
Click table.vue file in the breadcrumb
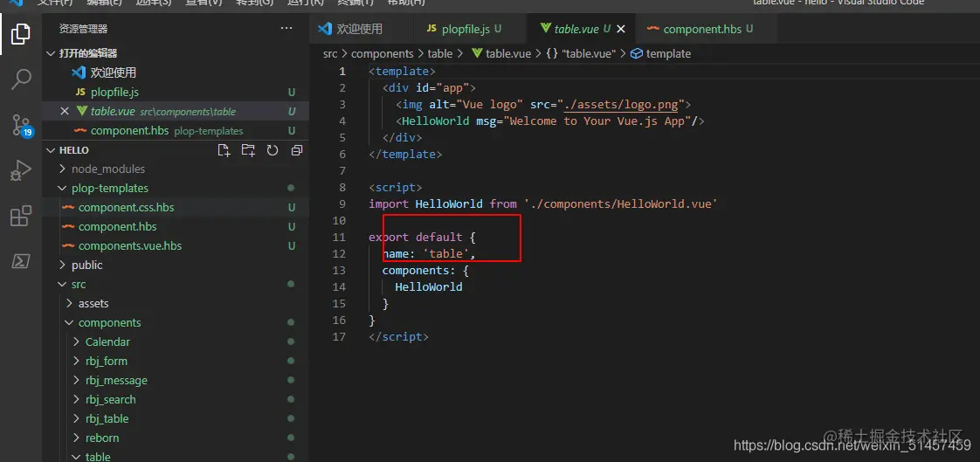pyautogui.click(x=502, y=54)
